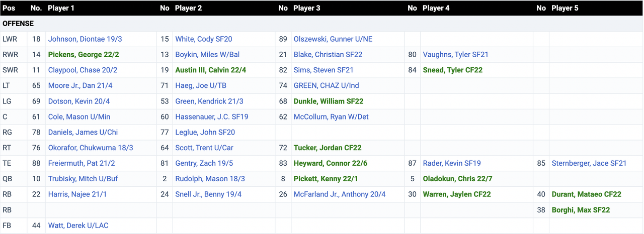Click Pickens, George rookie link

click(84, 55)
